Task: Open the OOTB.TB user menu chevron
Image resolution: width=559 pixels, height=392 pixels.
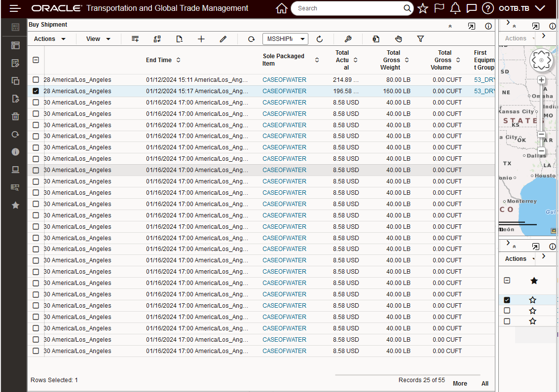Action: [x=540, y=8]
